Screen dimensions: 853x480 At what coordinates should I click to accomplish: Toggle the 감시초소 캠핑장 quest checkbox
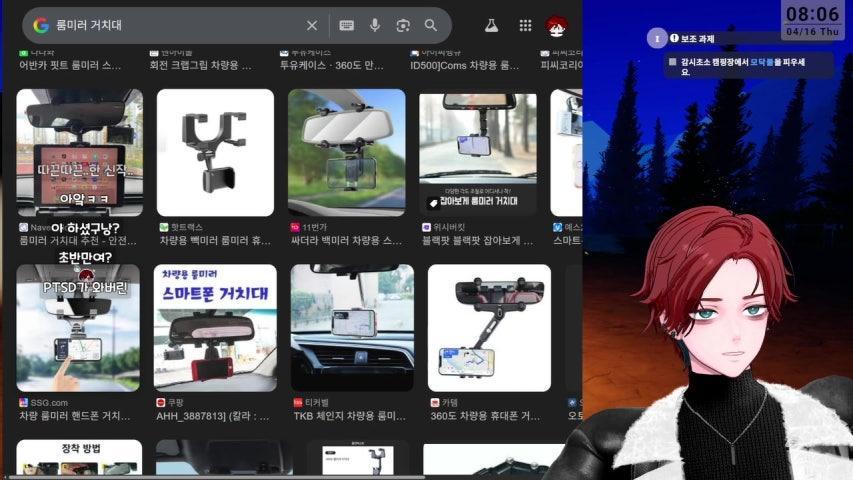(x=672, y=62)
